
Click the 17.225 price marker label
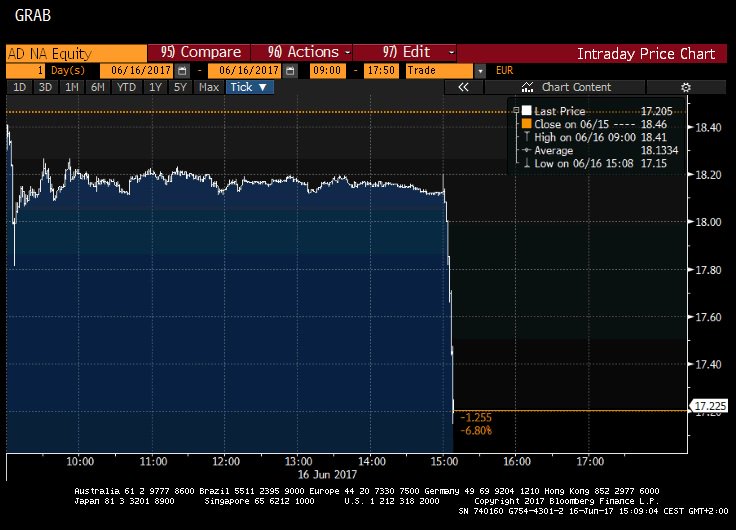tap(710, 406)
